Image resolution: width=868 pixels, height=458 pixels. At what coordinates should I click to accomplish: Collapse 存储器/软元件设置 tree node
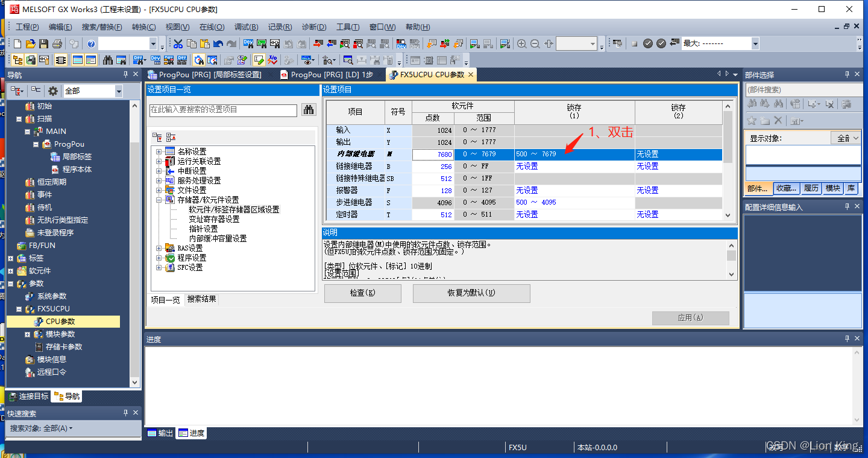159,200
